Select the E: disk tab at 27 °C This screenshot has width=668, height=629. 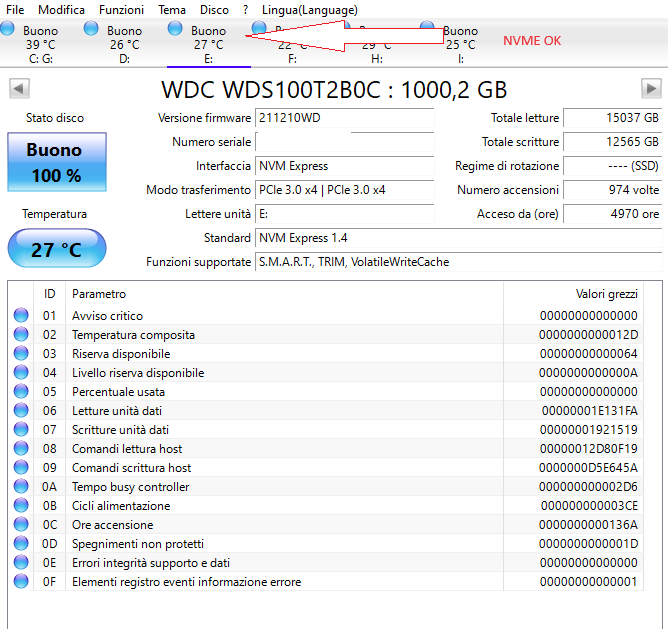[208, 44]
